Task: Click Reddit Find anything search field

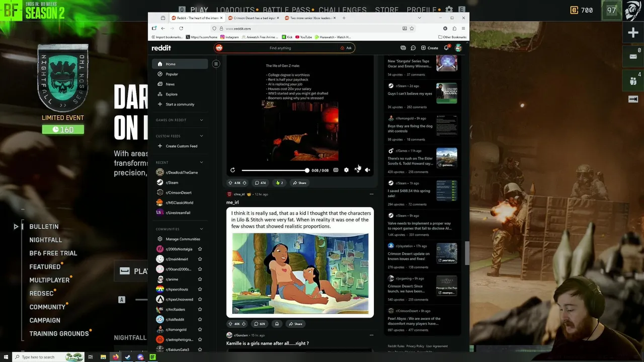Action: tap(280, 48)
